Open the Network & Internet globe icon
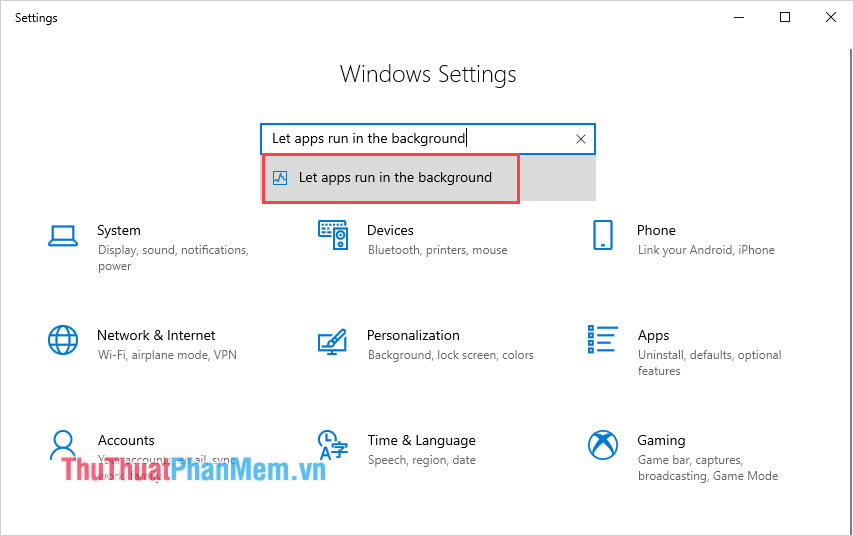This screenshot has width=854, height=536. tap(63, 340)
